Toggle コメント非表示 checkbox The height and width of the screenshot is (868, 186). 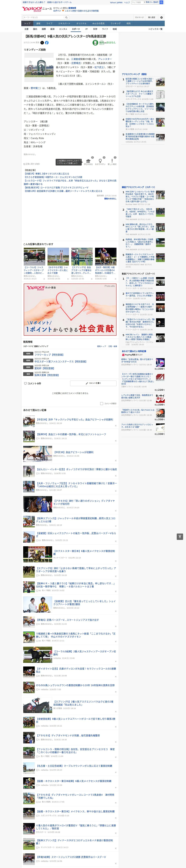tap(102, 403)
